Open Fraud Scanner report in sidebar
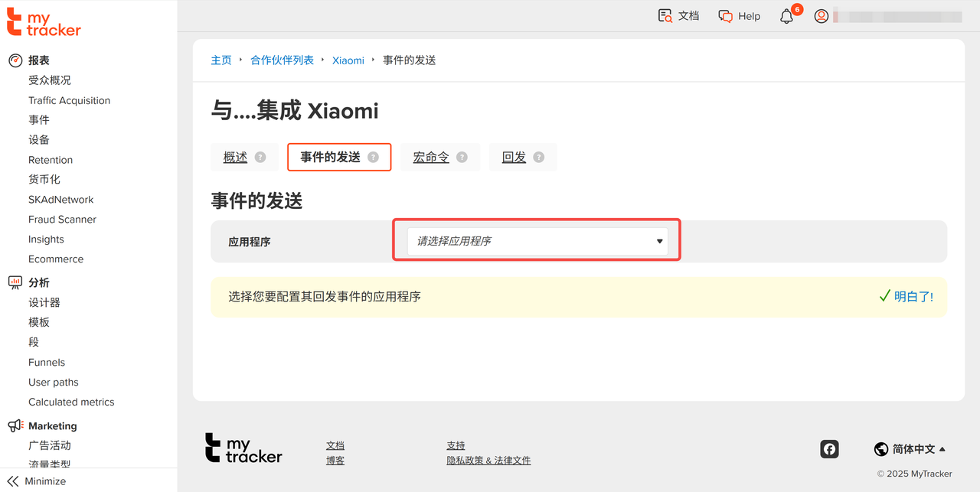Image resolution: width=980 pixels, height=492 pixels. click(62, 220)
